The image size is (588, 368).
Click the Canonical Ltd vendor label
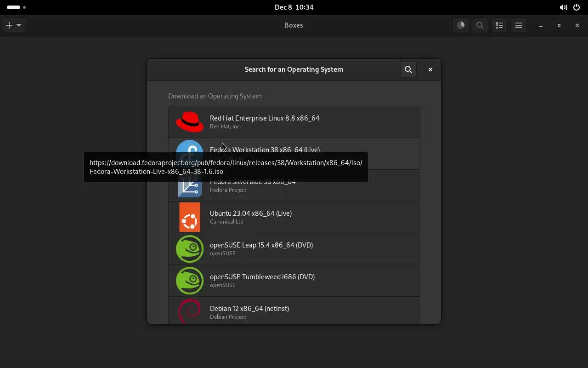226,222
